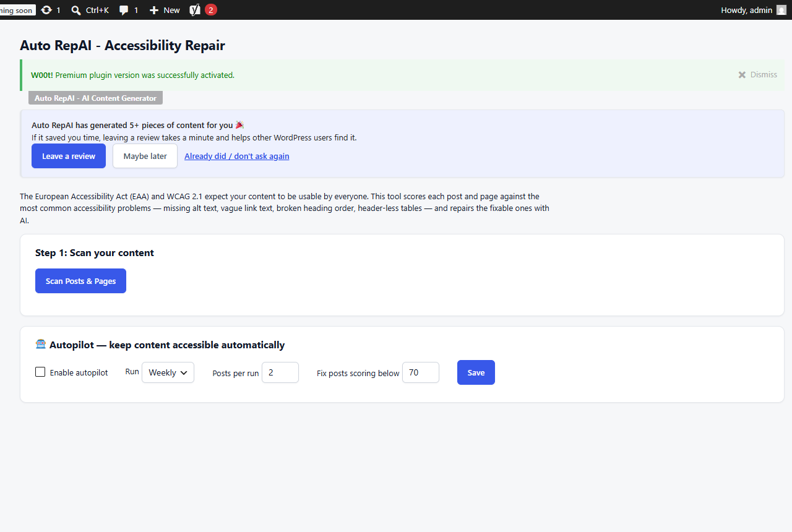This screenshot has height=532, width=792.
Task: Click the Autopilot section heading text
Action: 167,345
